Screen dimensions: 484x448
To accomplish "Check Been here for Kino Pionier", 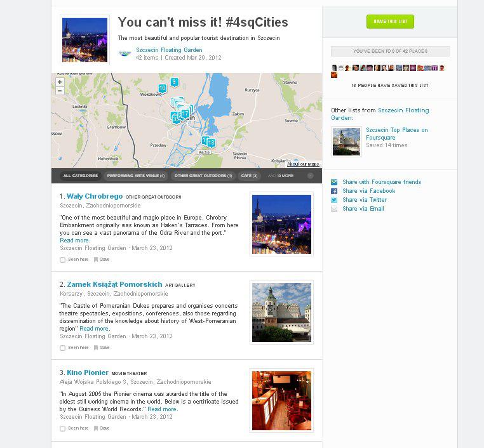I will click(62, 428).
